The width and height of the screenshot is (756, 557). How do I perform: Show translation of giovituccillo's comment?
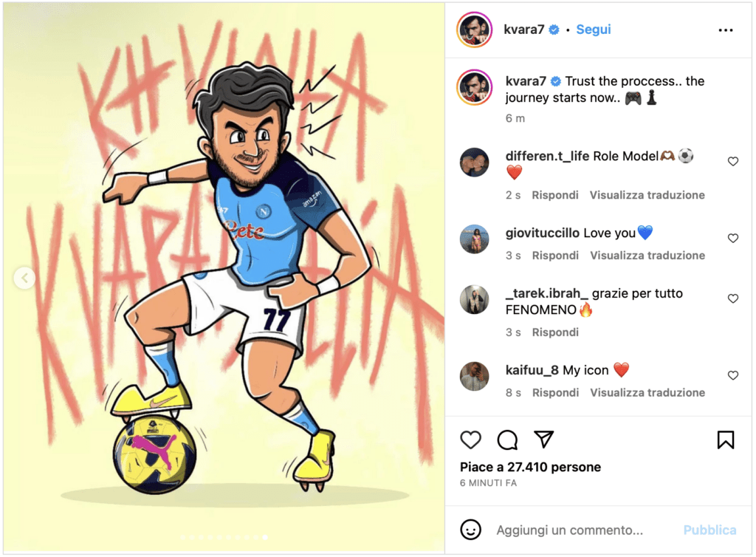point(647,256)
